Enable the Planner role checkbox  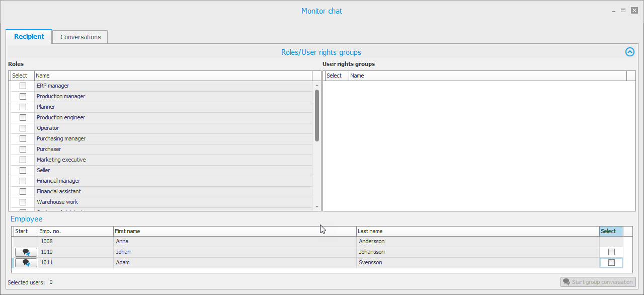pos(23,107)
